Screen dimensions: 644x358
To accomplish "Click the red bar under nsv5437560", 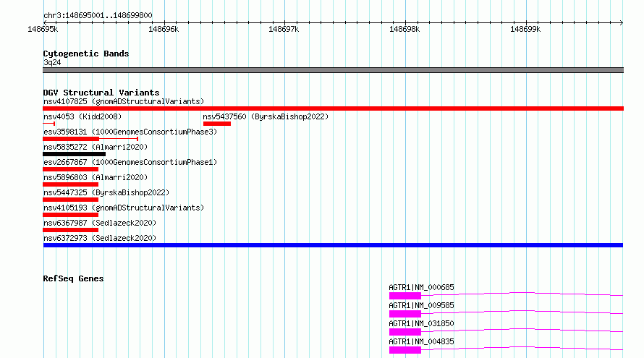I will pyautogui.click(x=217, y=124).
